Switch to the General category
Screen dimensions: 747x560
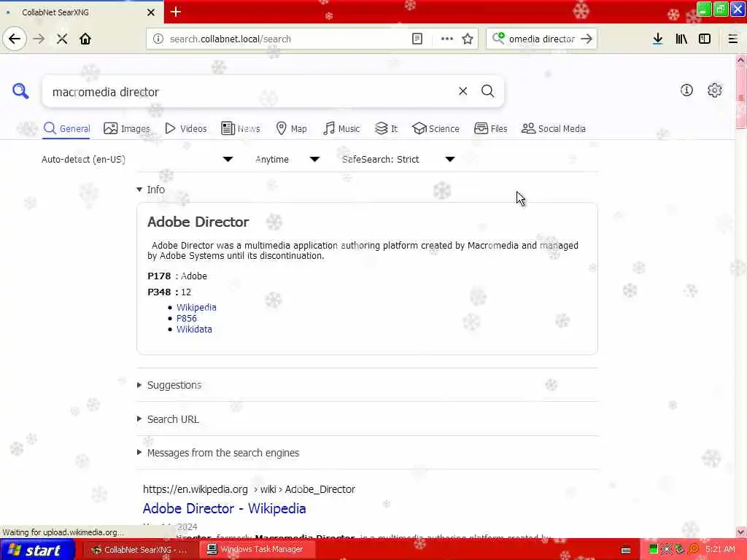tap(66, 128)
